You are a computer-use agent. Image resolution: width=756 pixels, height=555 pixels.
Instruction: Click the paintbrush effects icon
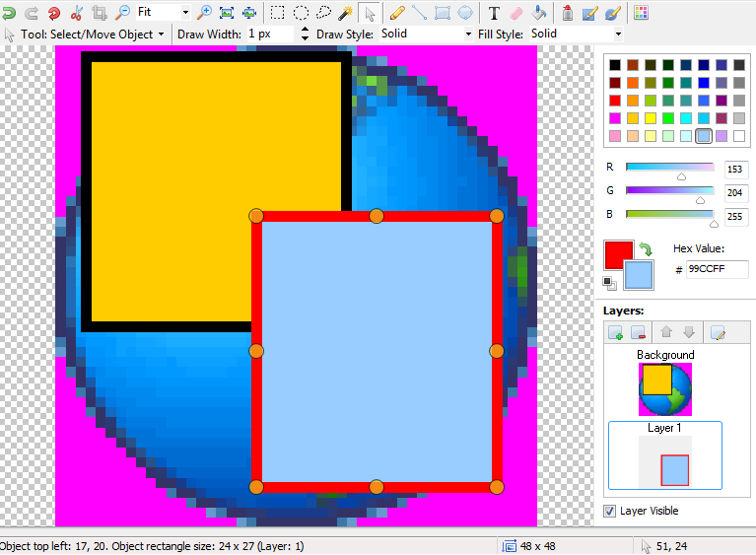click(613, 13)
